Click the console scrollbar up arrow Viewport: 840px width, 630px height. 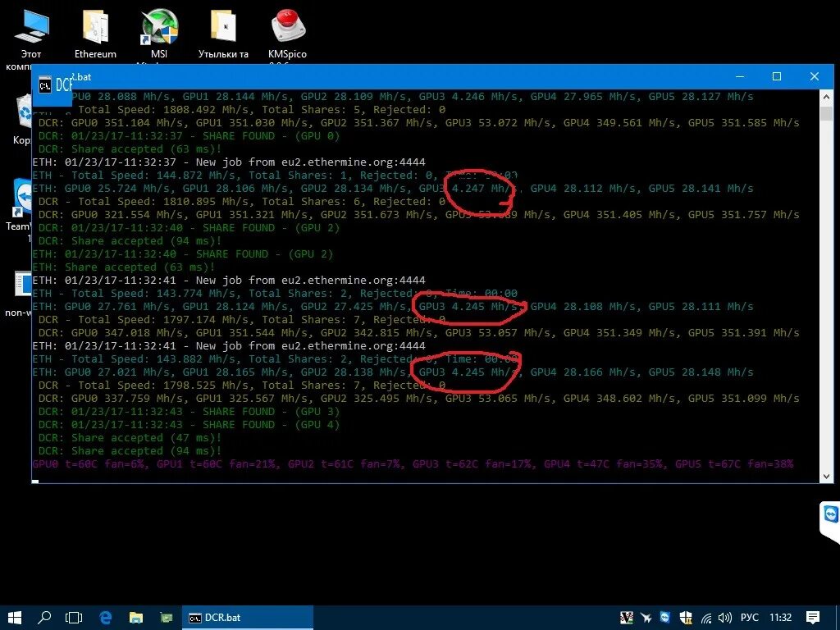(x=826, y=97)
